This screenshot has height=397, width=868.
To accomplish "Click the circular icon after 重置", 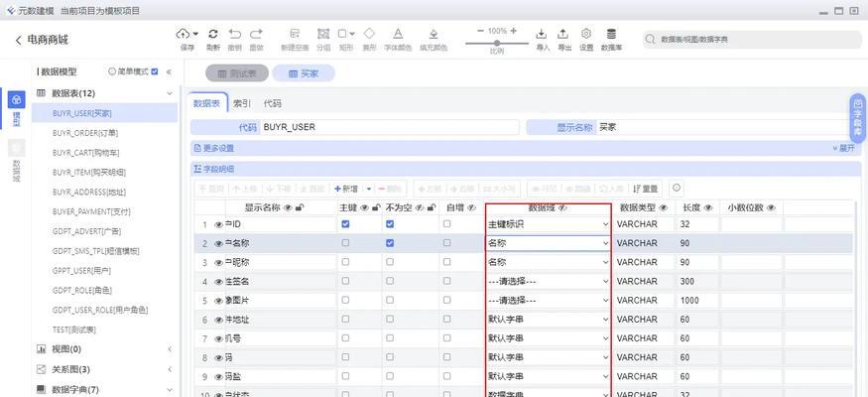I will point(676,189).
